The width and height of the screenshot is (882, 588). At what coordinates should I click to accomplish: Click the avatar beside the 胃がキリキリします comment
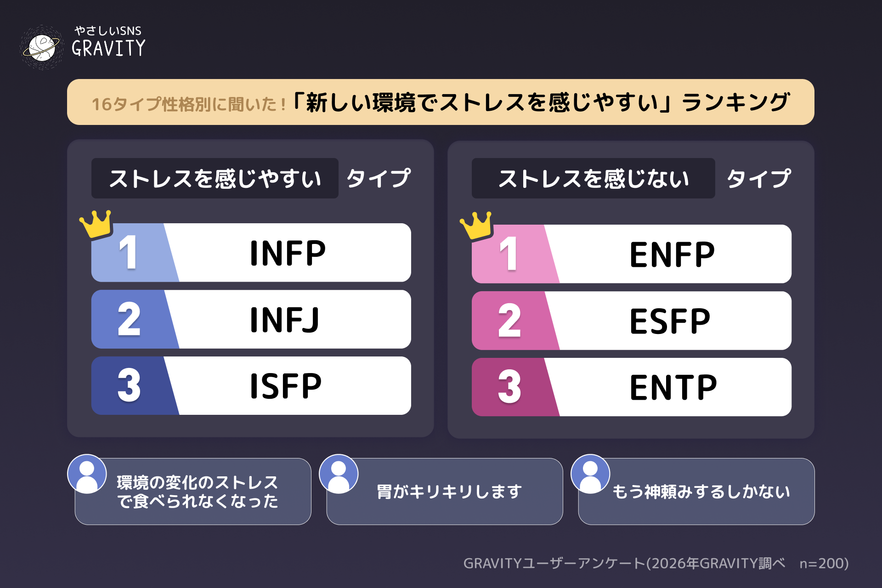339,474
